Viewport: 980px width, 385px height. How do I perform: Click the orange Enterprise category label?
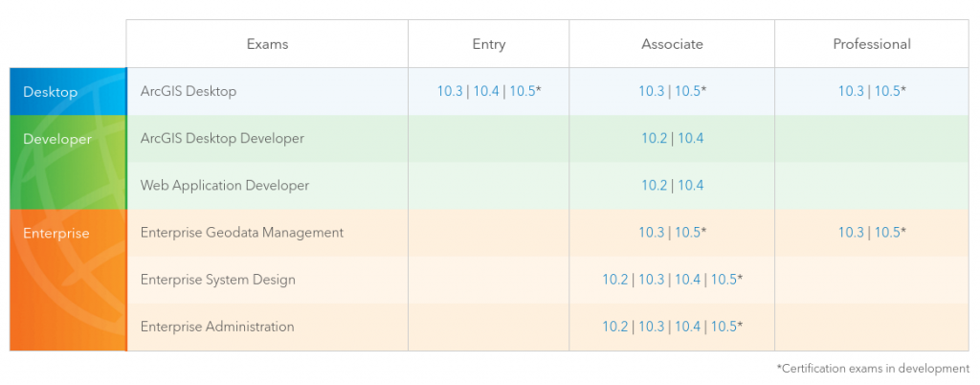tap(56, 233)
